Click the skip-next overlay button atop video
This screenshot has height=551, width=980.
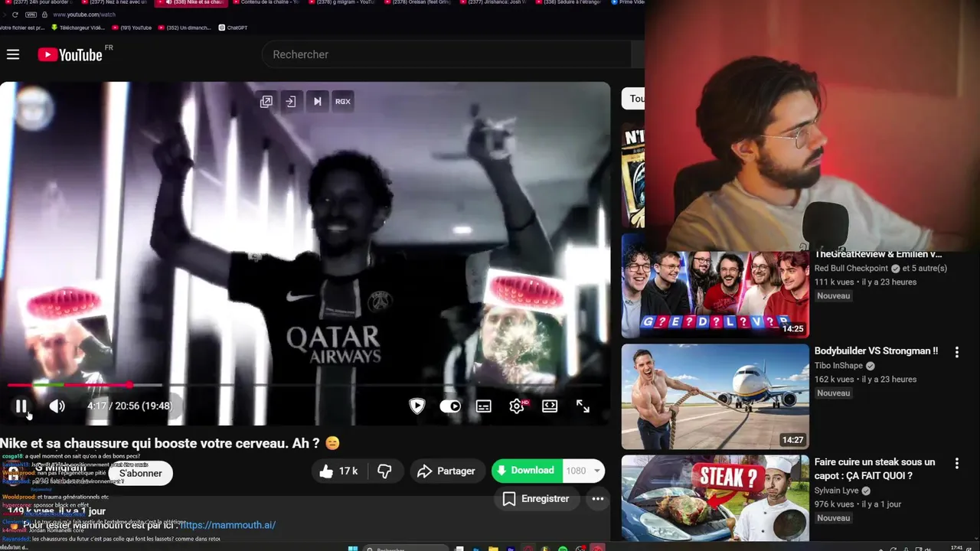317,101
